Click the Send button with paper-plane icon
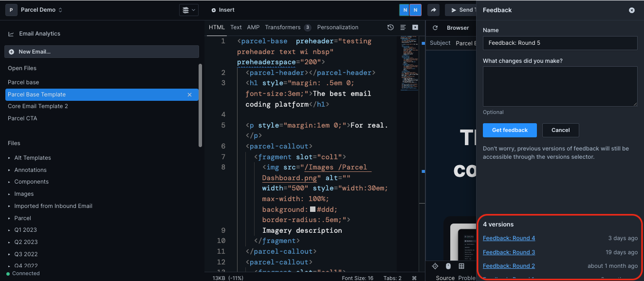Image resolution: width=644 pixels, height=281 pixels. pyautogui.click(x=460, y=10)
